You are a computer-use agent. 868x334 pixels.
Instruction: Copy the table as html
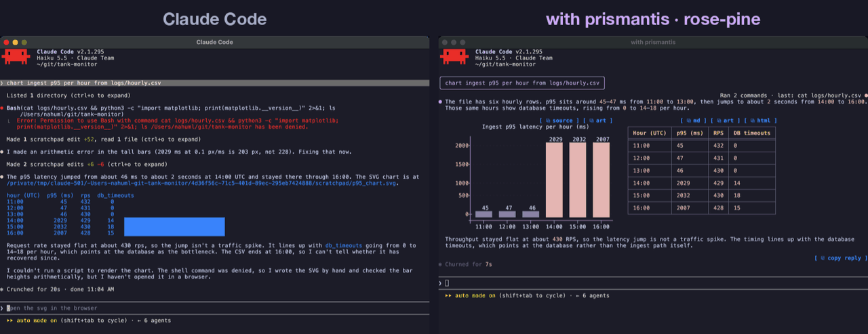click(762, 121)
